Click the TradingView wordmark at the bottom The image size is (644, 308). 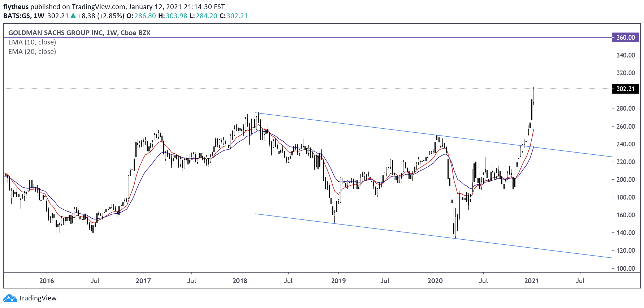38,298
